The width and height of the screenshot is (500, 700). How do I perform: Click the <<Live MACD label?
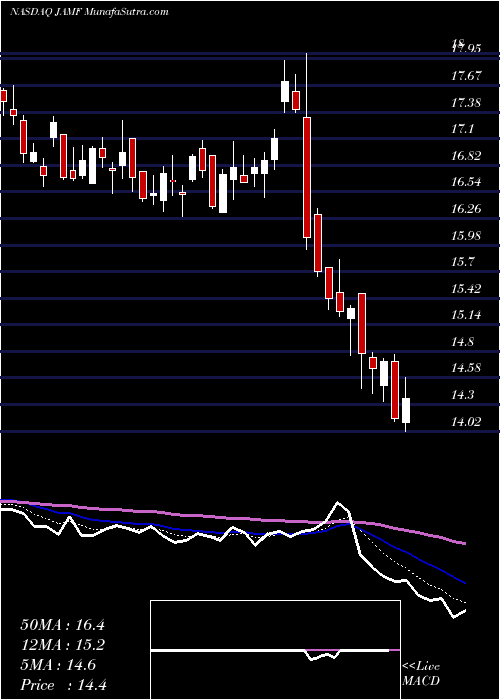[x=421, y=674]
